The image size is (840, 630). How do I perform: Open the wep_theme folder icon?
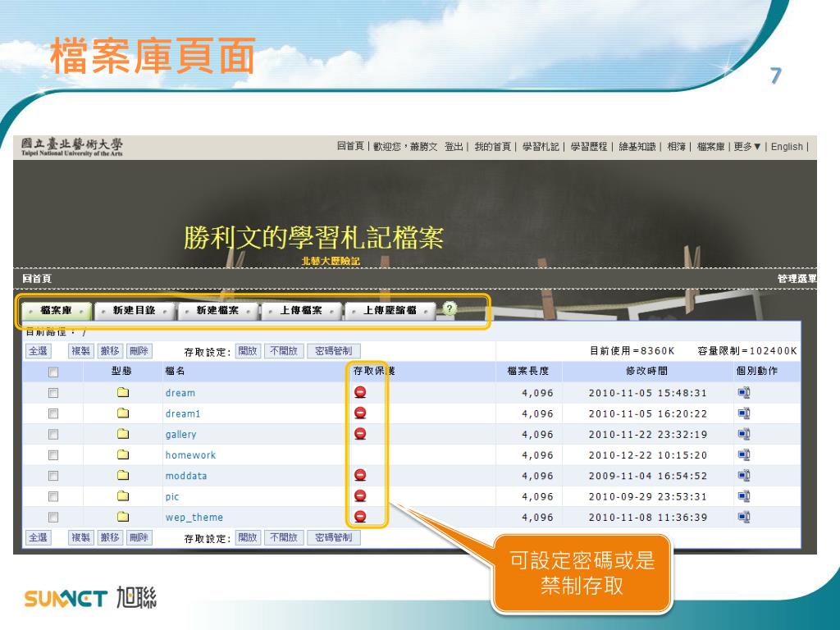123,517
